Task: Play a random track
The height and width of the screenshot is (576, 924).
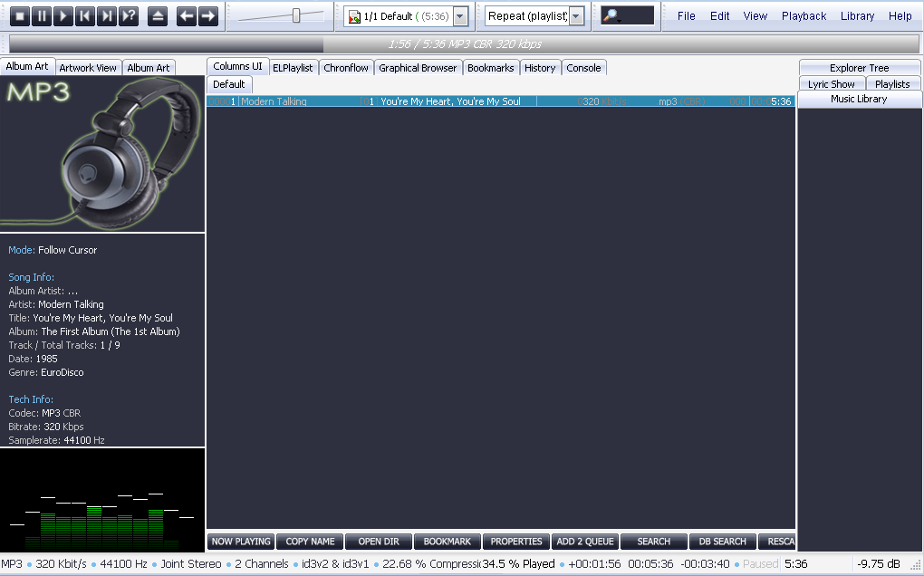Action: point(129,15)
